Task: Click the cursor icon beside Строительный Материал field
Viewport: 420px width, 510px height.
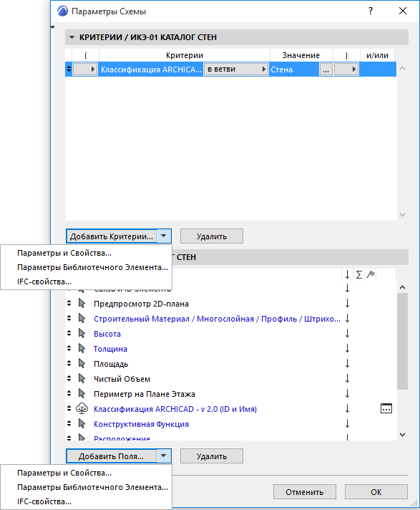Action: pos(82,319)
